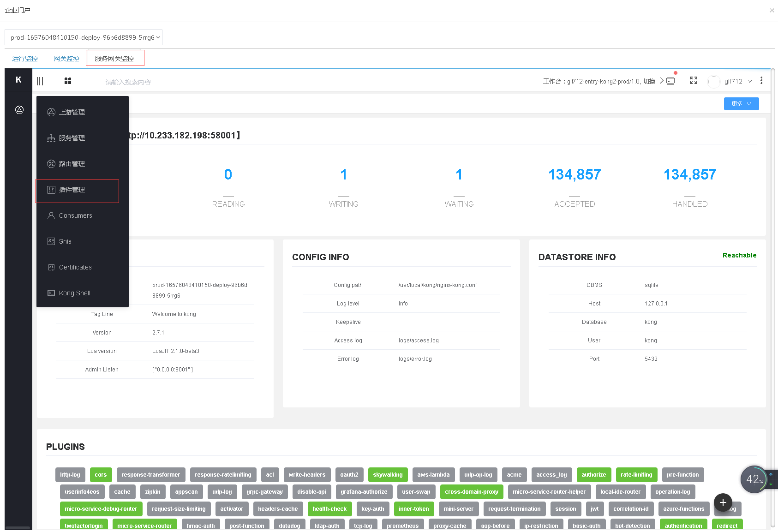Click the skywalking plugin tag

[x=387, y=475]
